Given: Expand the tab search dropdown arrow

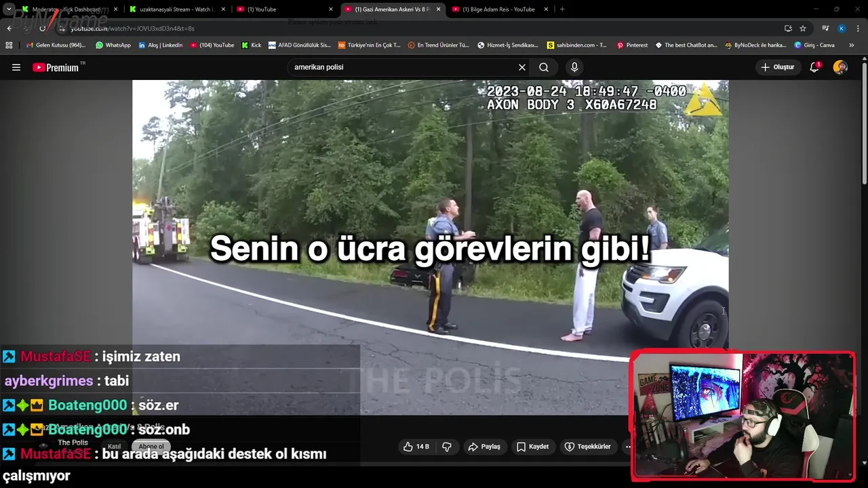Looking at the screenshot, I should [x=8, y=9].
